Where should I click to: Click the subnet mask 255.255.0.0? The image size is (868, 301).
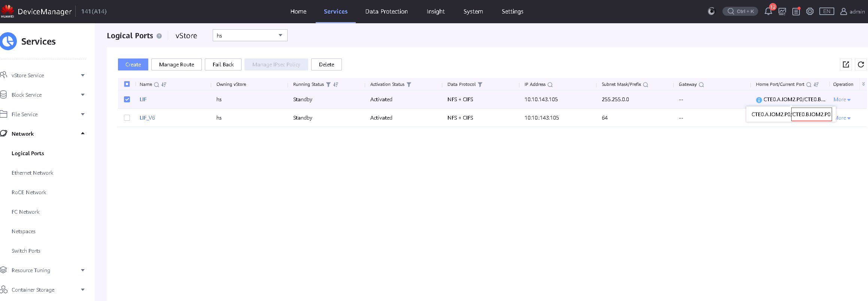pyautogui.click(x=615, y=99)
